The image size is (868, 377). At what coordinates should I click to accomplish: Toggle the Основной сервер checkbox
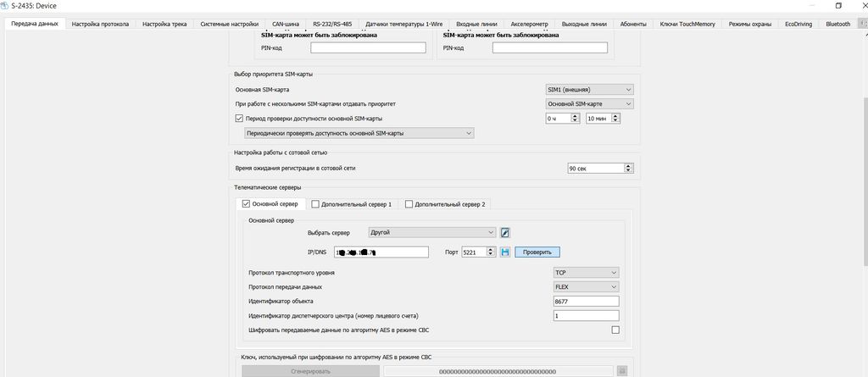click(x=247, y=203)
